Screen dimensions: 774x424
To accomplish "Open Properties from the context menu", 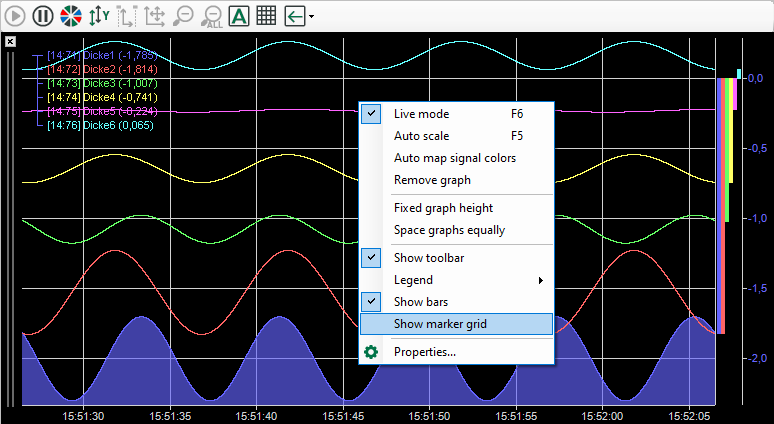I will click(x=424, y=352).
